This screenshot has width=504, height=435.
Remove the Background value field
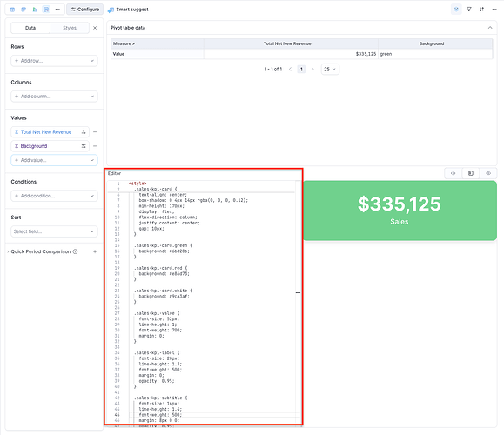tap(95, 146)
